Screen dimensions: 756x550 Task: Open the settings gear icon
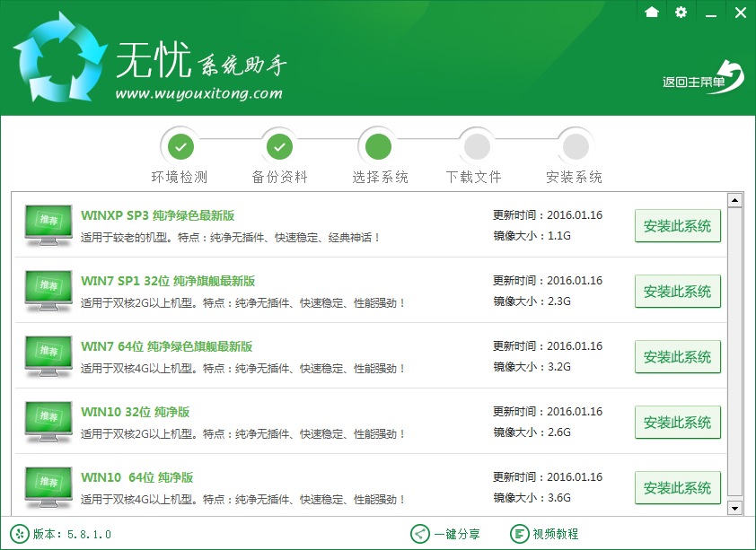coord(681,12)
